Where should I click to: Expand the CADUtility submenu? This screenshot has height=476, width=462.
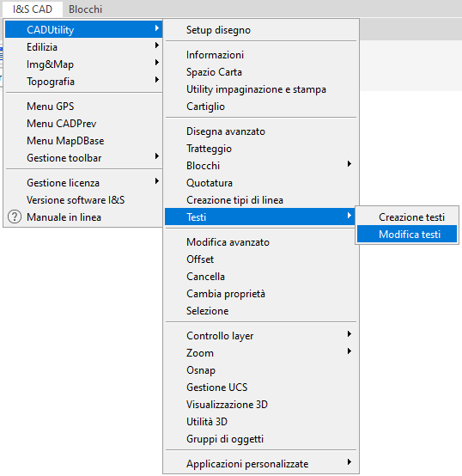tap(83, 29)
